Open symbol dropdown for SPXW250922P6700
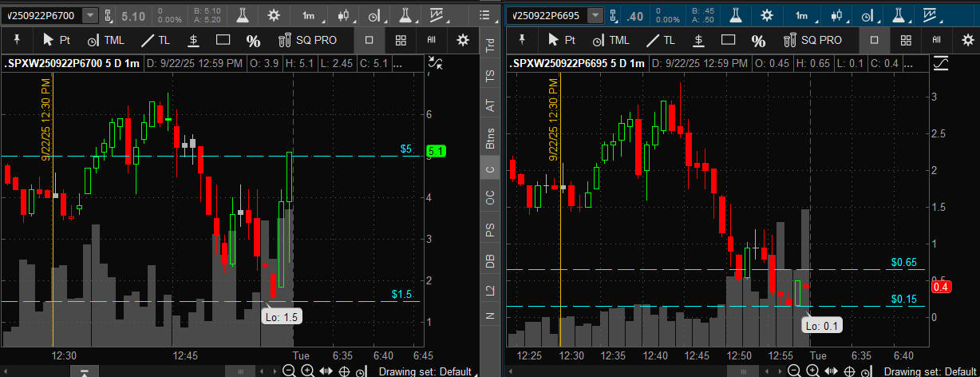980x377 pixels. pos(90,15)
